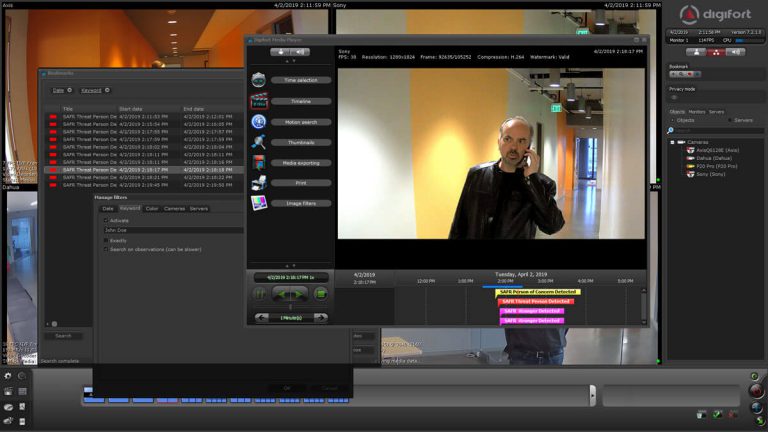Click the Search button in Bookmarks window
Screen dimensions: 768x432
point(63,336)
